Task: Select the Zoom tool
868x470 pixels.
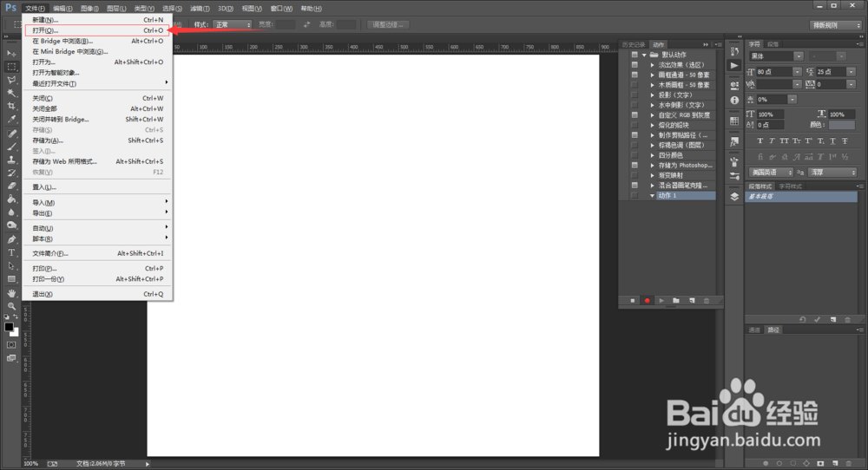Action: (11, 306)
